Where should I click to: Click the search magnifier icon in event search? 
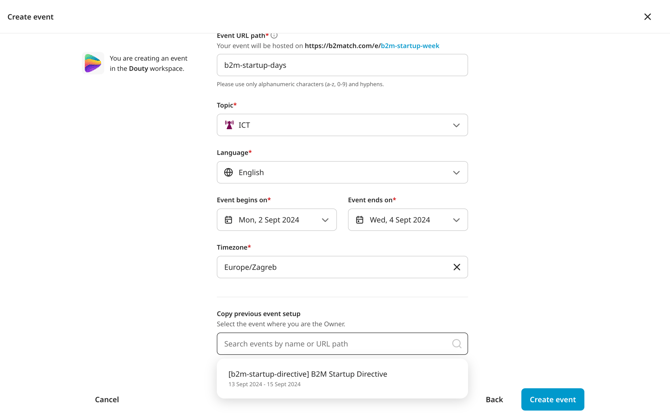click(x=457, y=344)
